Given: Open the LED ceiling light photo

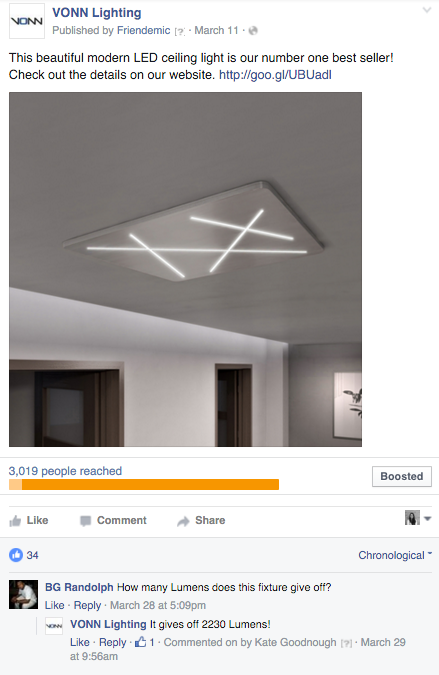Looking at the screenshot, I should point(185,269).
